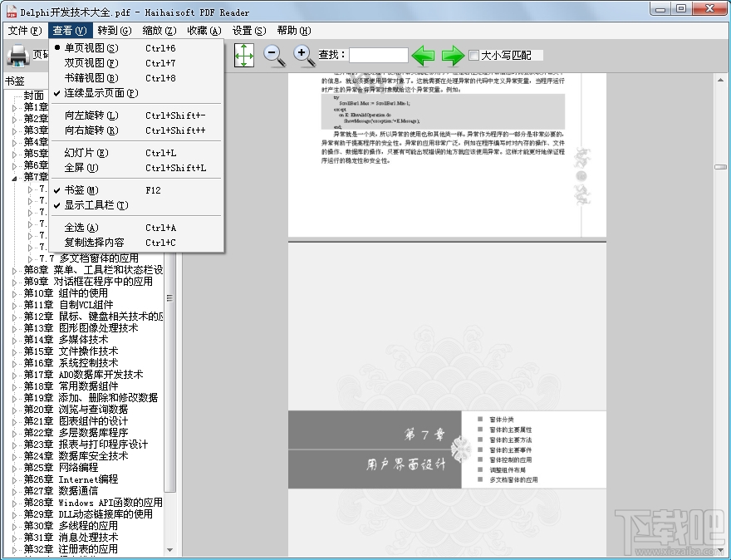Enable the 大小写匹配 case-match checkbox
This screenshot has height=560, width=731.
pos(473,55)
